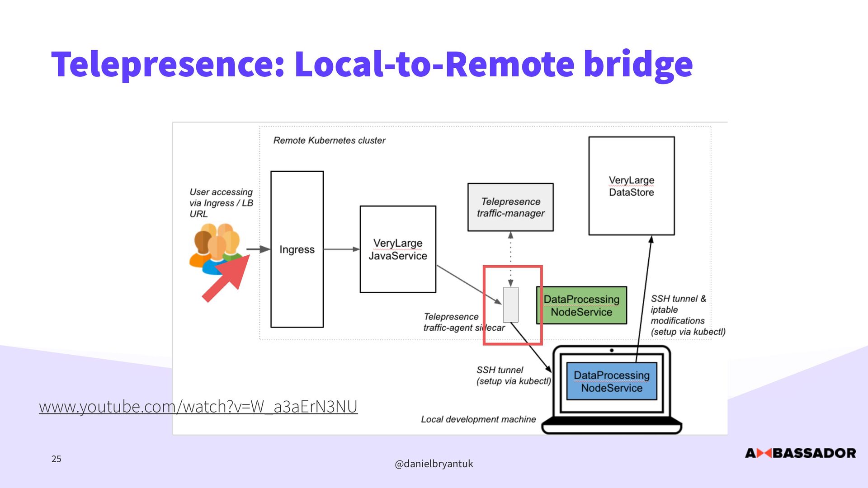
Task: Click the @danielbryantuk handle
Action: pos(434,464)
